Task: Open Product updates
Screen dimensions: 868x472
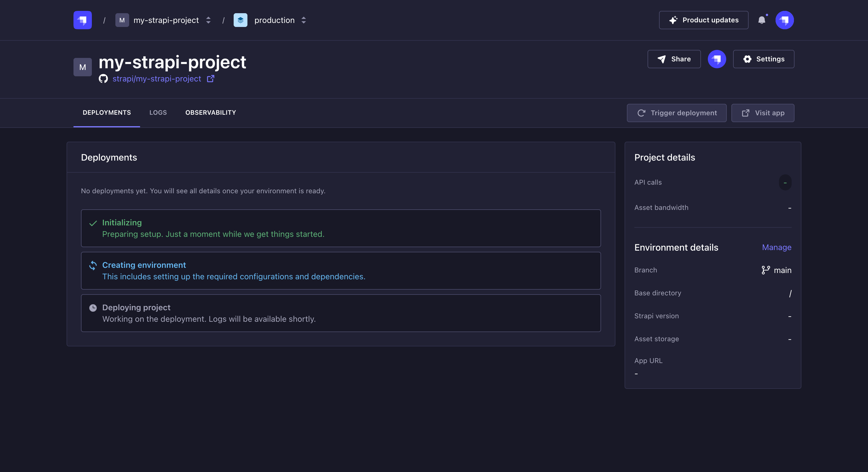Action: pyautogui.click(x=704, y=20)
